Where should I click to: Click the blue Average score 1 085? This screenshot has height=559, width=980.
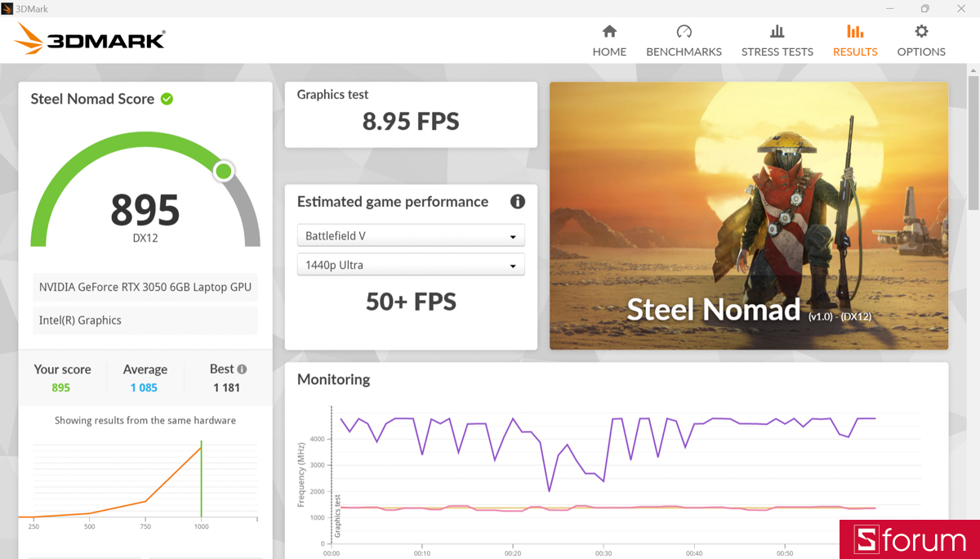145,387
